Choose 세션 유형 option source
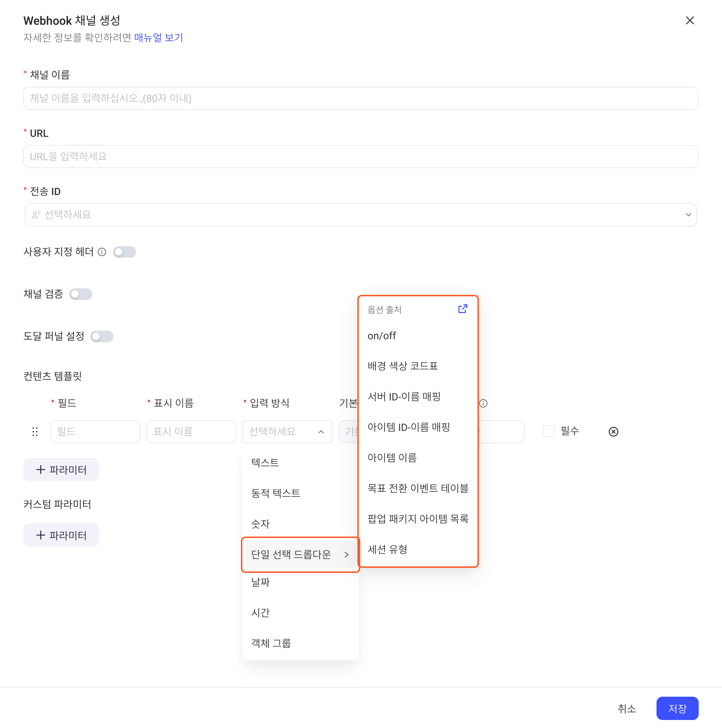 pos(418,549)
